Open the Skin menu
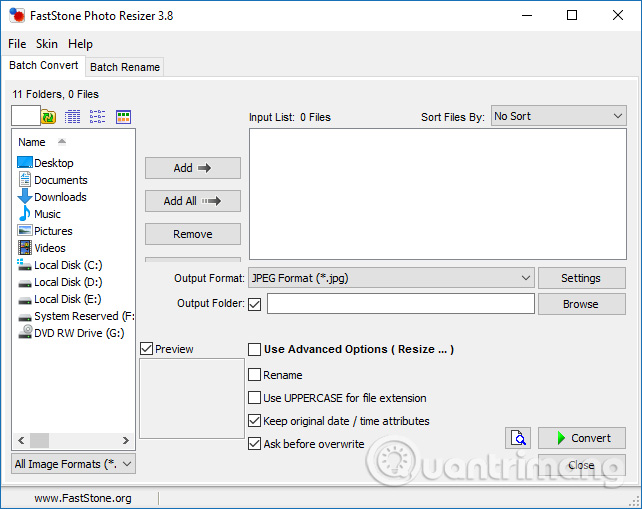The width and height of the screenshot is (642, 509). 47,44
